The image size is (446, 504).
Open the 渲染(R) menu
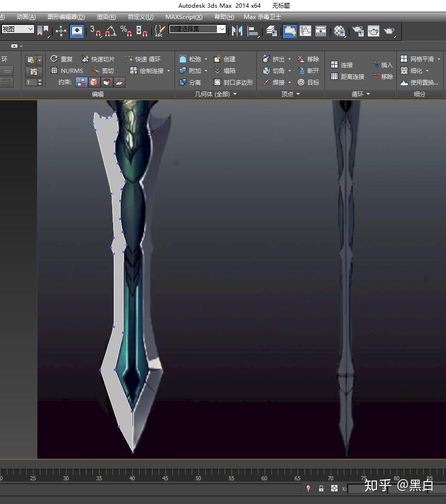pyautogui.click(x=107, y=17)
